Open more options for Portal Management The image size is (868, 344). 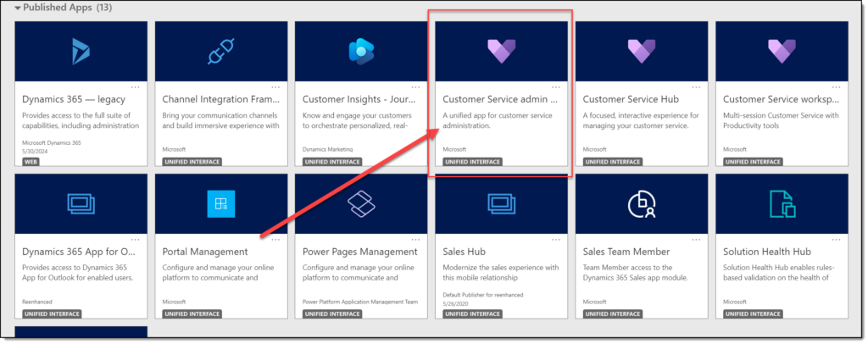[275, 240]
